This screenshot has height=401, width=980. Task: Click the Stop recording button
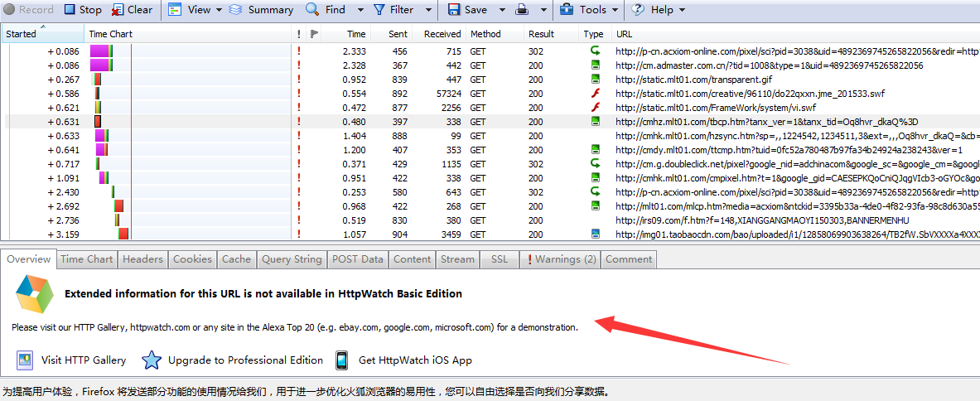click(x=82, y=10)
